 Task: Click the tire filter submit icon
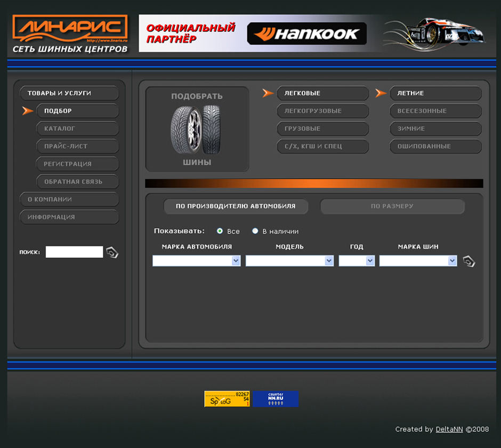[x=468, y=261]
